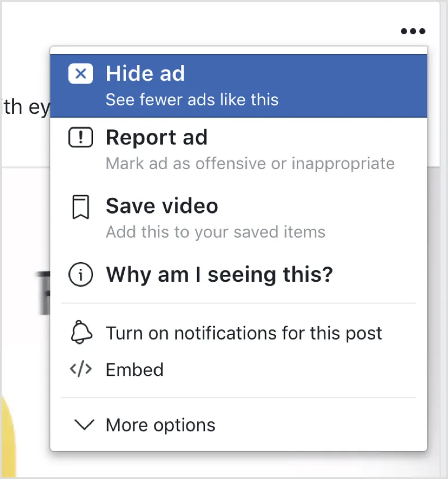The image size is (448, 479).
Task: Select Save video menu item
Action: coord(239,218)
